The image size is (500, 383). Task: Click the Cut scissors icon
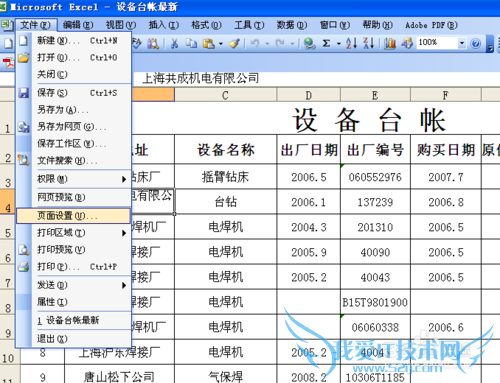pos(174,43)
